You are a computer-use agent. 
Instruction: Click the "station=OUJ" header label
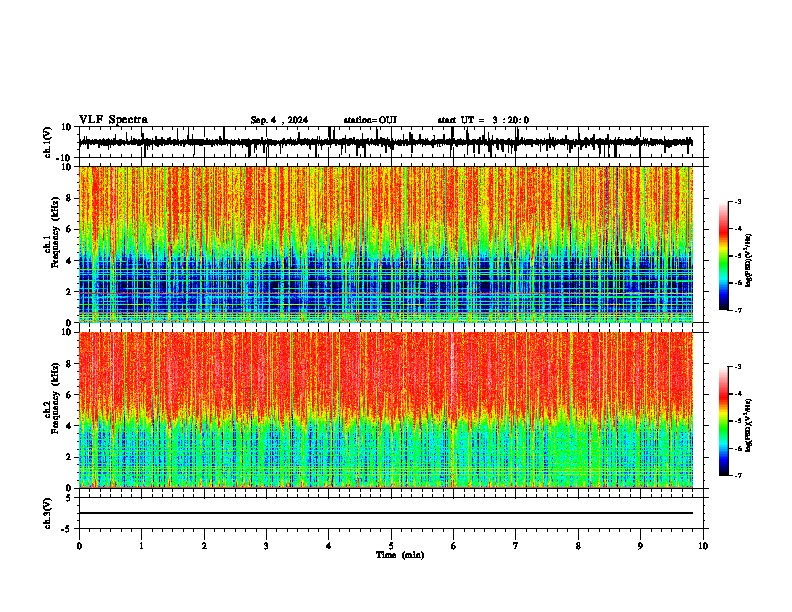coord(370,120)
